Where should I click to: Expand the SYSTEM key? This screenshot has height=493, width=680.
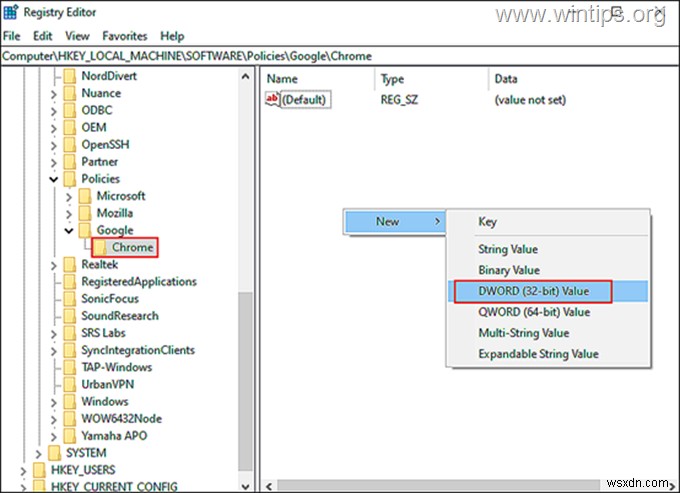pos(38,454)
